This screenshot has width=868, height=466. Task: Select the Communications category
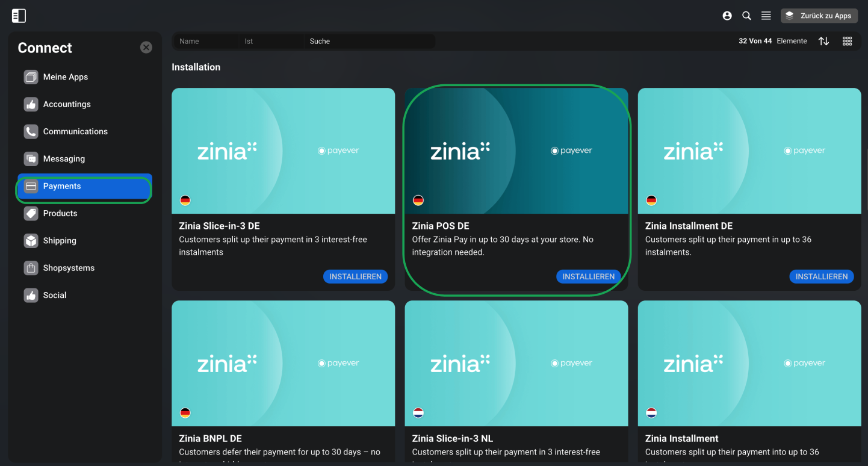coord(84,131)
